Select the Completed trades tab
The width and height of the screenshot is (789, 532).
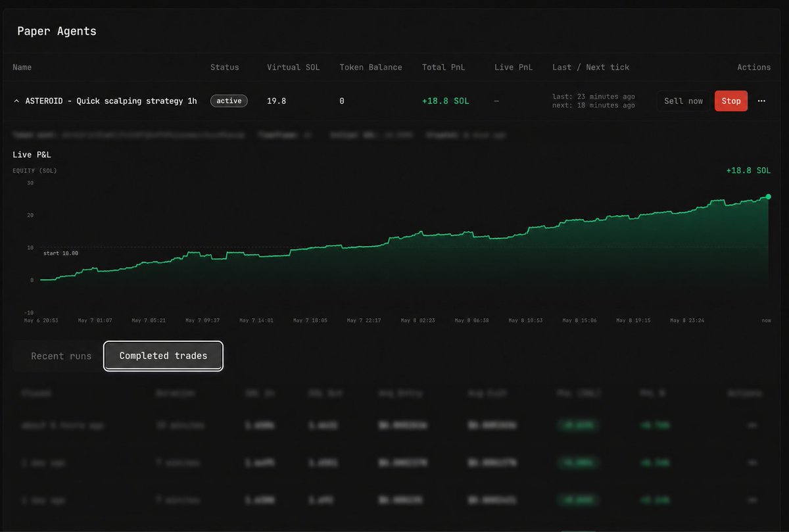pyautogui.click(x=163, y=356)
